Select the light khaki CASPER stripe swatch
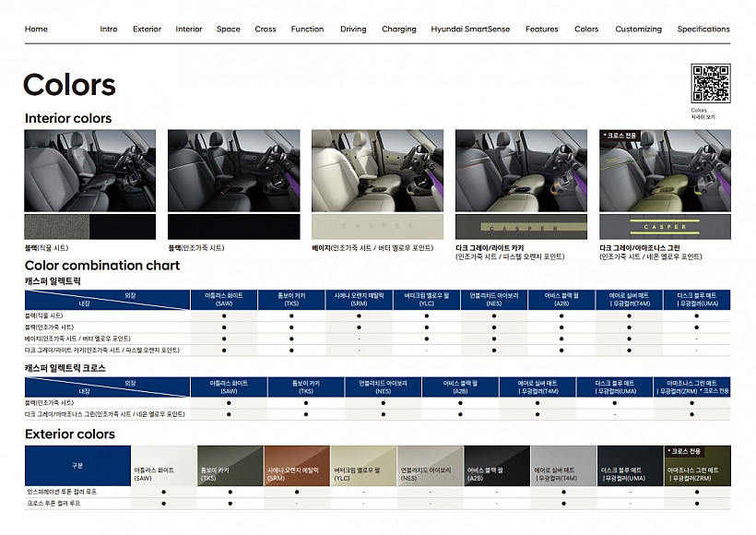The height and width of the screenshot is (535, 756). (x=521, y=227)
